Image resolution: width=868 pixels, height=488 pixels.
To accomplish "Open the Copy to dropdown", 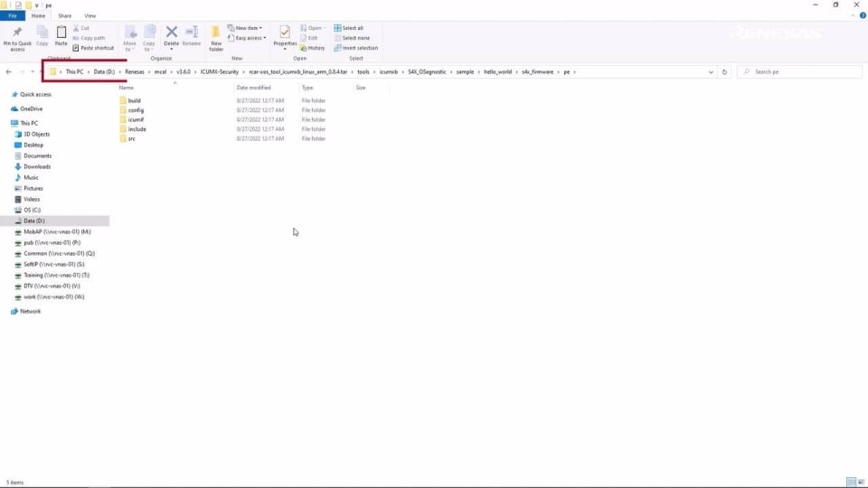I will click(149, 38).
